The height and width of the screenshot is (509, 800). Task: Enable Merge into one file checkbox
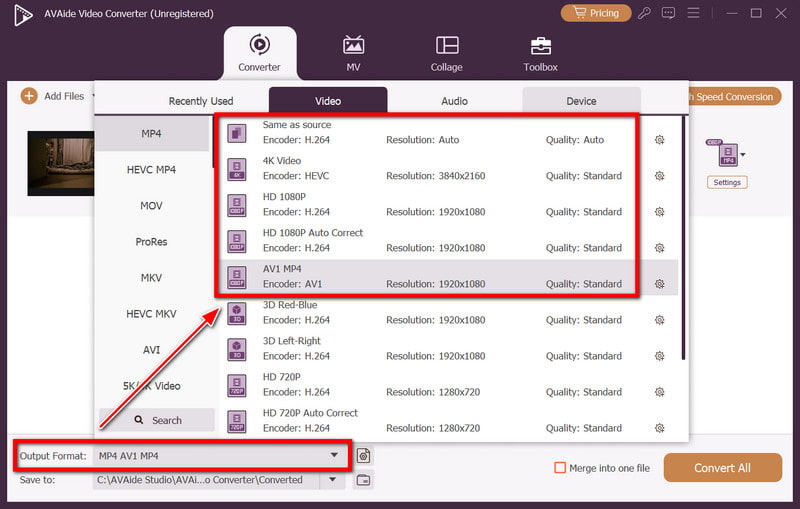coord(561,468)
